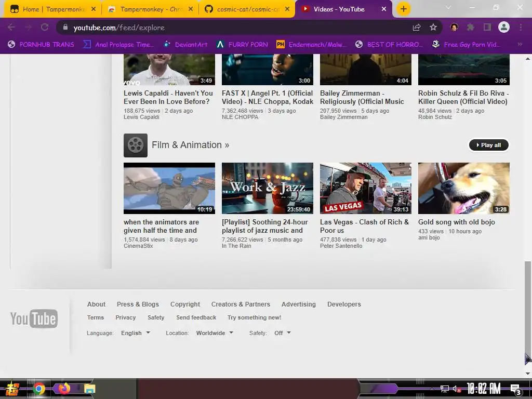Click the Play all button

(x=488, y=145)
